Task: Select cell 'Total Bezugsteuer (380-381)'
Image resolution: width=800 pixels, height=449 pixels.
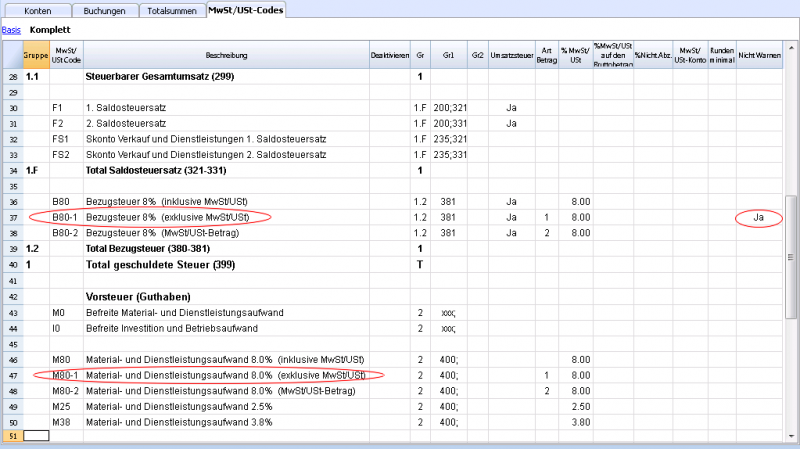Action: coord(227,249)
